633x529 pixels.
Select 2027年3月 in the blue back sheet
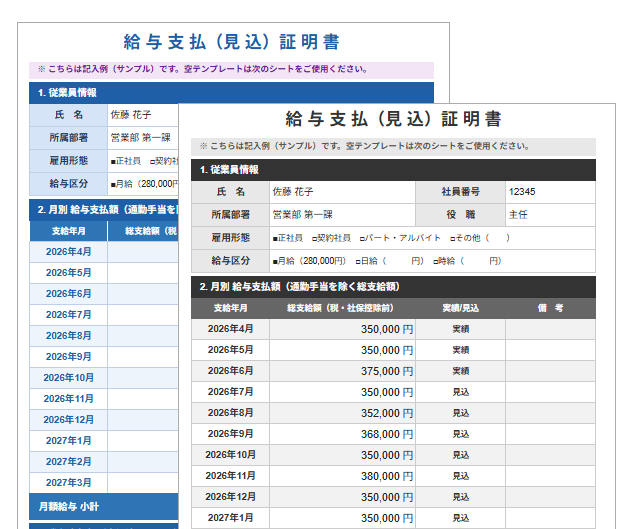[x=68, y=483]
